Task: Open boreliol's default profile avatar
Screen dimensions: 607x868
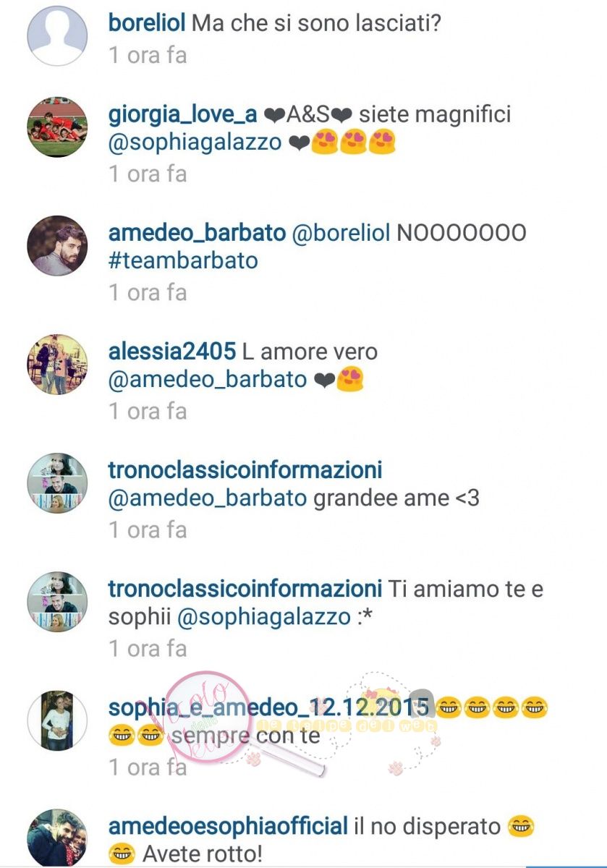Action: click(57, 35)
